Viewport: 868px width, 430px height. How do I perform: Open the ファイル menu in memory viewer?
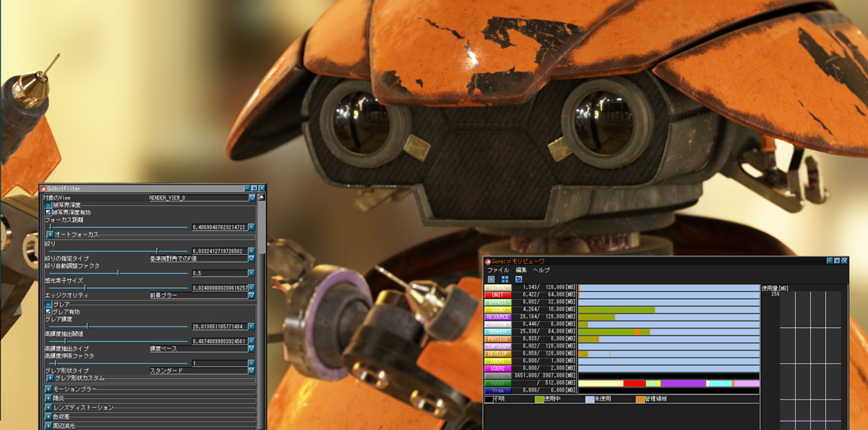(x=498, y=270)
